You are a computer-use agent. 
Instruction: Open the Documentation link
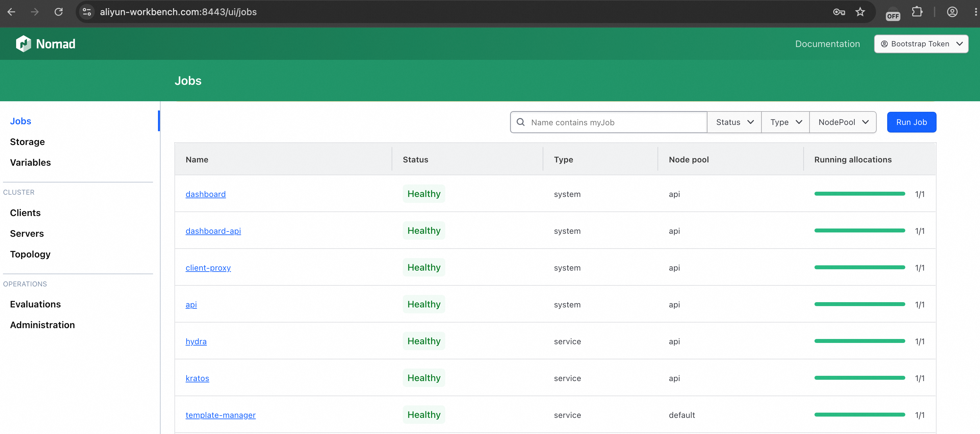coord(827,44)
